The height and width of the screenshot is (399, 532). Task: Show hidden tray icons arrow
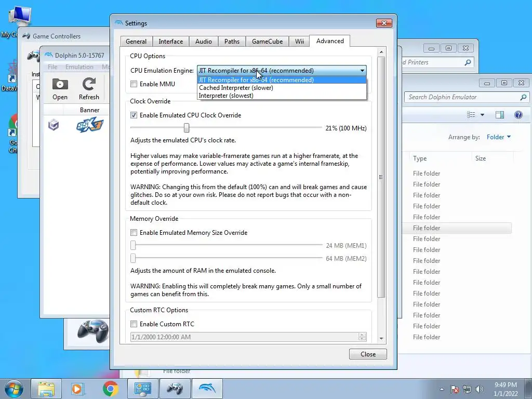point(442,389)
